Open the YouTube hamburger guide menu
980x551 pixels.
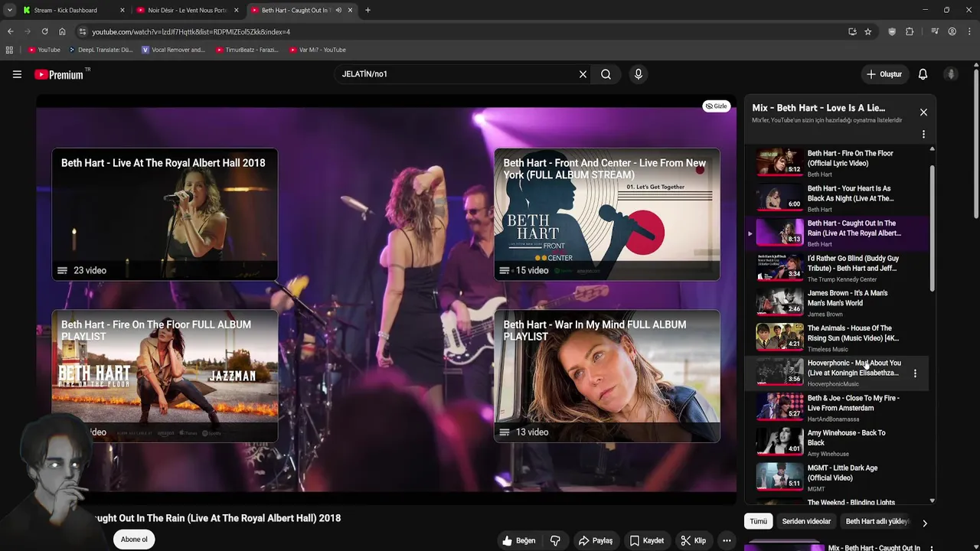coord(17,74)
